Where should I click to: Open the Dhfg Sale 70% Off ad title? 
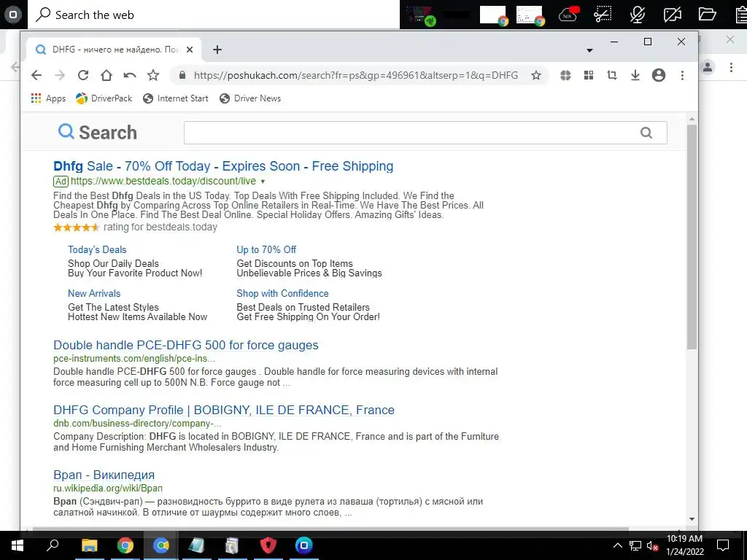coord(223,166)
